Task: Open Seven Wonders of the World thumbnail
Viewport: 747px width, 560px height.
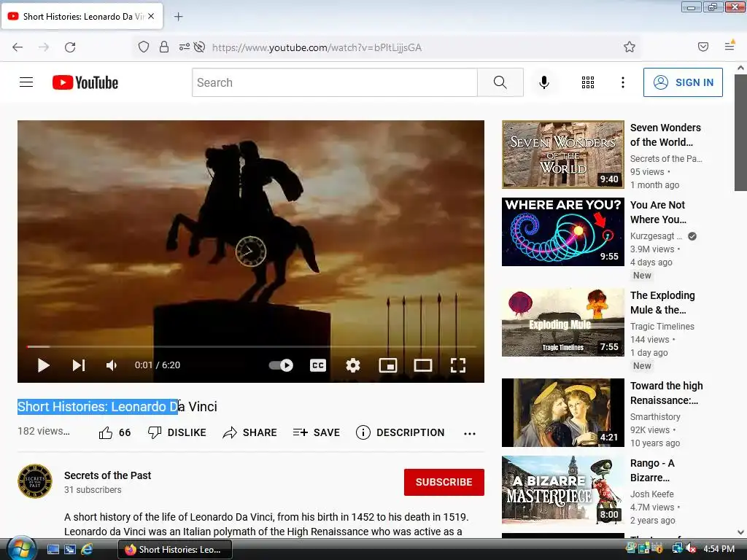Action: 562,155
